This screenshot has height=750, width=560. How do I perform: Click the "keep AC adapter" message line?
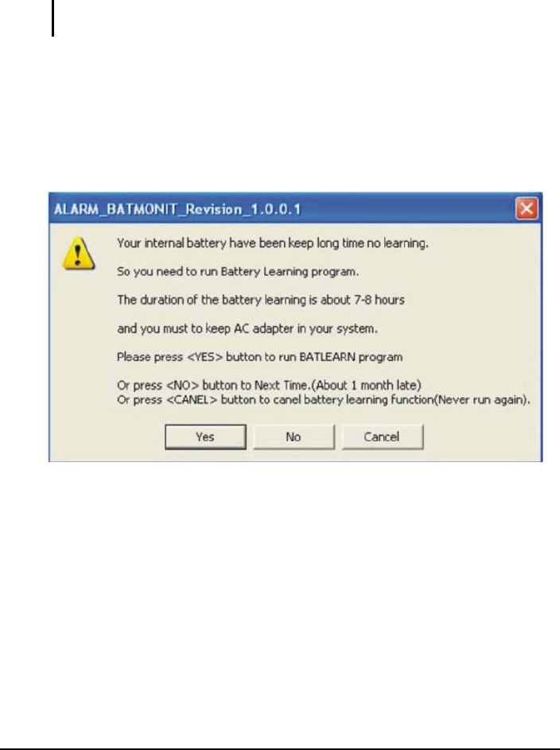pos(247,328)
